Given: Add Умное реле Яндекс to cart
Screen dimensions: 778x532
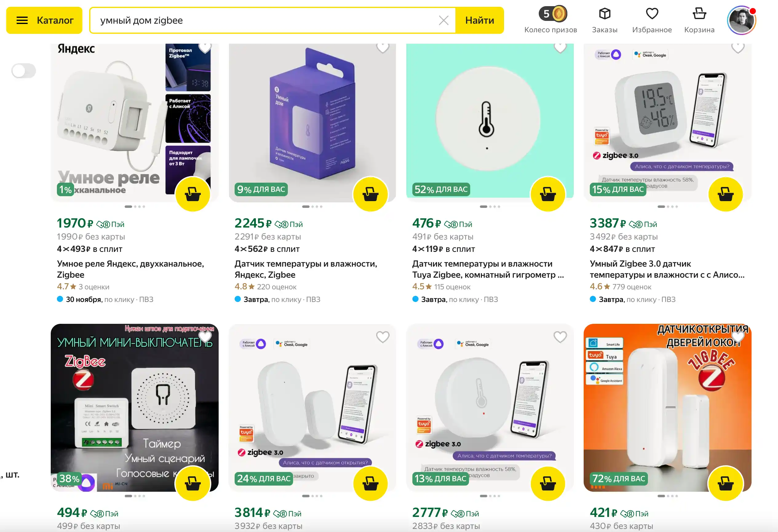Looking at the screenshot, I should click(193, 194).
